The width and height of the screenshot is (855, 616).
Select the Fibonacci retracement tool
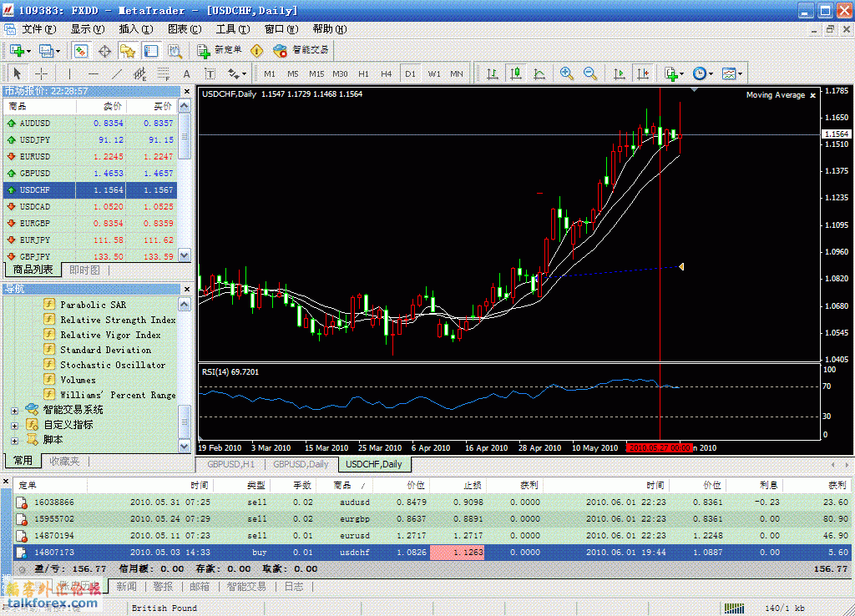pos(163,73)
